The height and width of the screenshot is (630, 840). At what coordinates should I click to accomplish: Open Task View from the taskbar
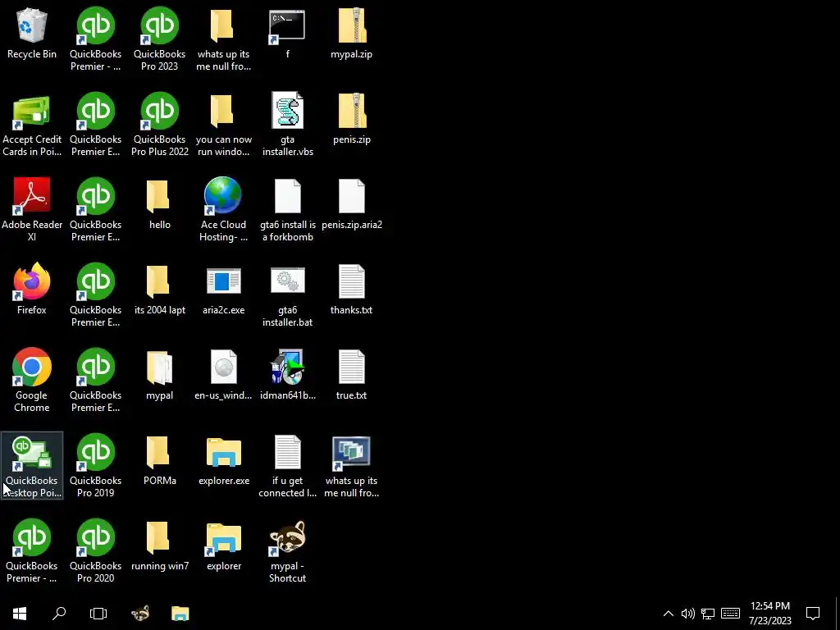tap(98, 614)
